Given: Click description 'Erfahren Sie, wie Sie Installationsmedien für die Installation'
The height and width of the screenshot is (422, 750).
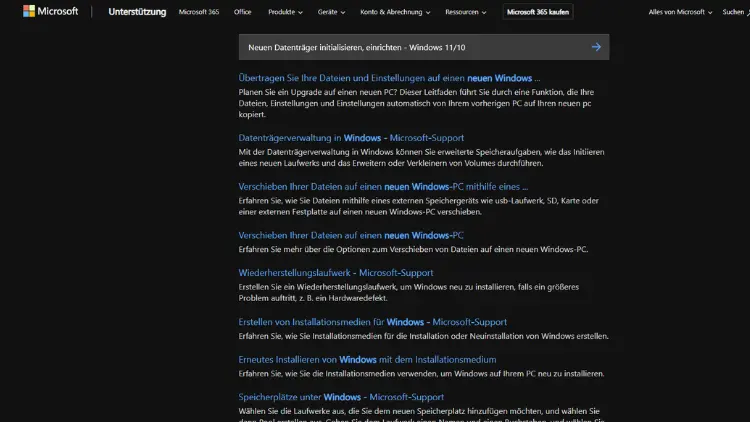Looking at the screenshot, I should (x=423, y=336).
